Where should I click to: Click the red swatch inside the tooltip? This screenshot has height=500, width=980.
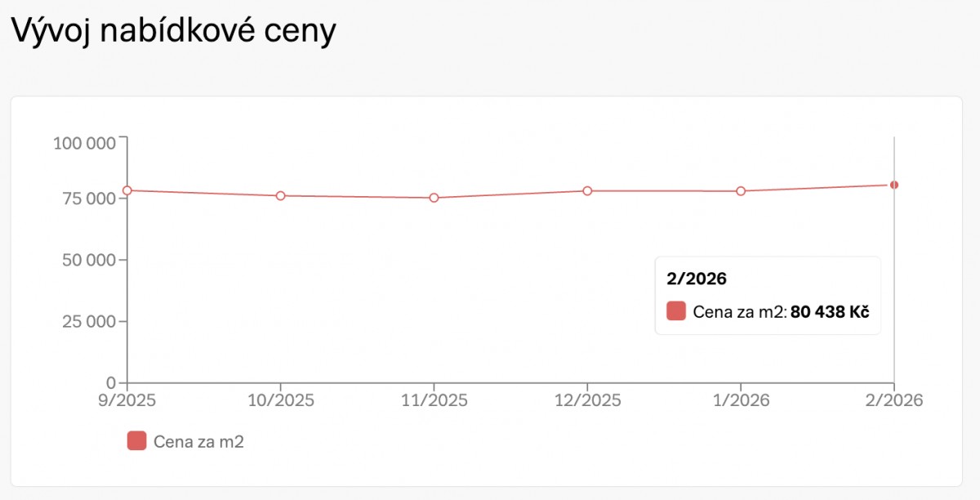tap(676, 311)
